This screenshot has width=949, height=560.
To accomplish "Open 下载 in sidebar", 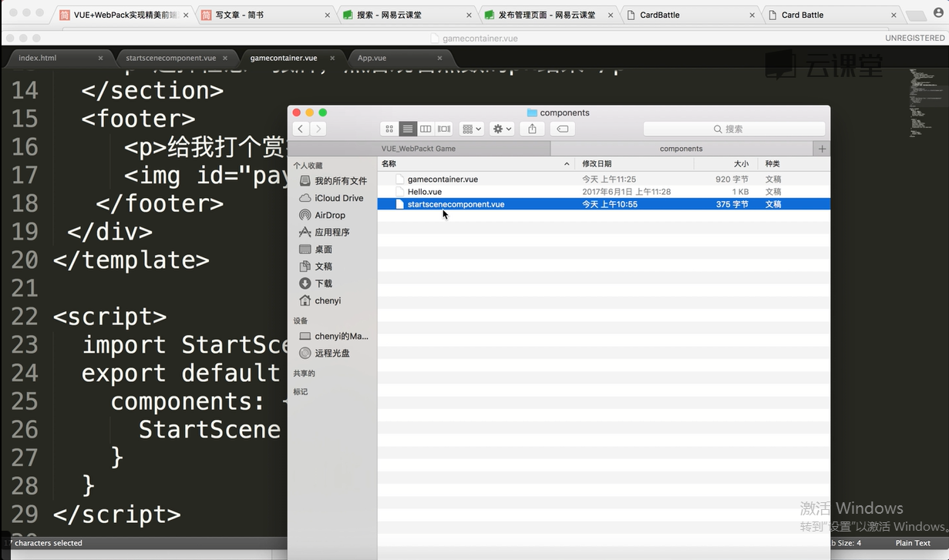I will (x=315, y=283).
